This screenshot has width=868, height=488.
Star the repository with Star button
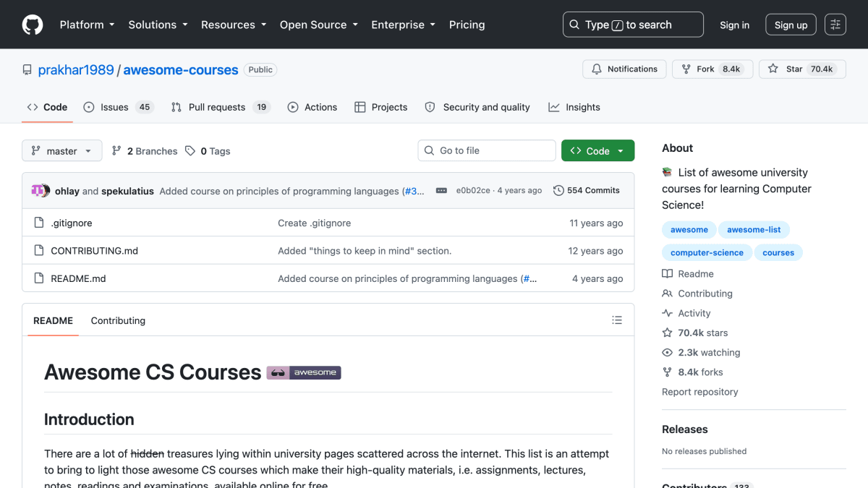802,69
